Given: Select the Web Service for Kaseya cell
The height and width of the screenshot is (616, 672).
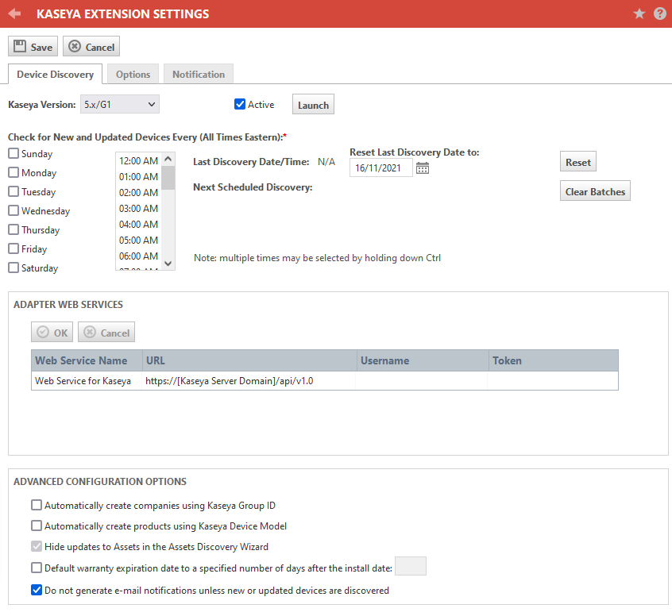Looking at the screenshot, I should pos(86,380).
